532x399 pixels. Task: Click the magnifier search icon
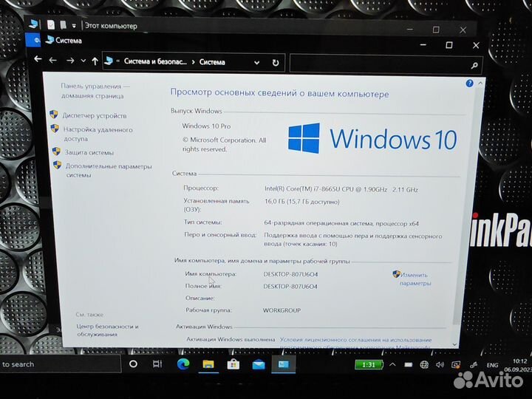tap(474, 65)
